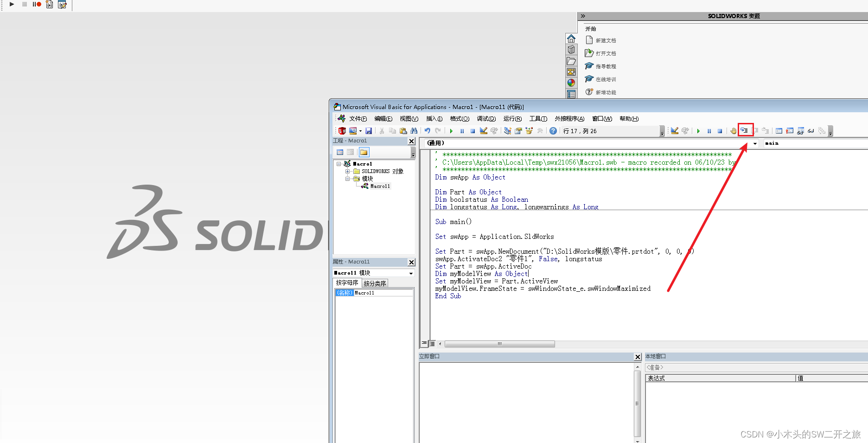Collapse the Macro1 project node
The width and height of the screenshot is (868, 443).
[339, 164]
